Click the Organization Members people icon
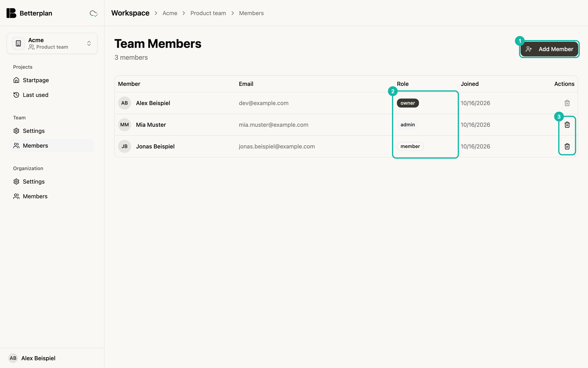 click(x=16, y=196)
